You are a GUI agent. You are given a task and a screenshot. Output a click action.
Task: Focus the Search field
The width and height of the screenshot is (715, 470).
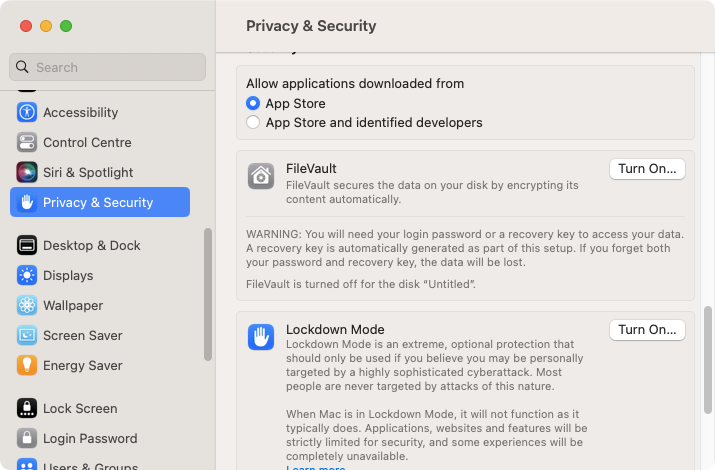pos(107,67)
